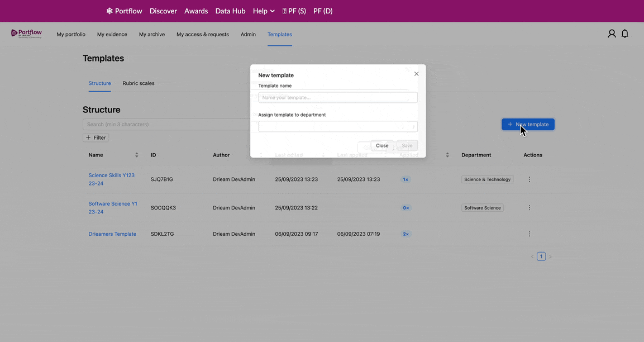This screenshot has width=644, height=342.
Task: Open Data Hub from the top navigation
Action: (x=230, y=11)
